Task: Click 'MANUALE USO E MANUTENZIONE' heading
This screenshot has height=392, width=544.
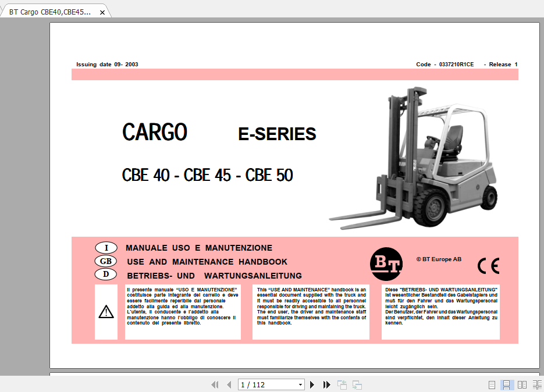Action: click(x=199, y=248)
